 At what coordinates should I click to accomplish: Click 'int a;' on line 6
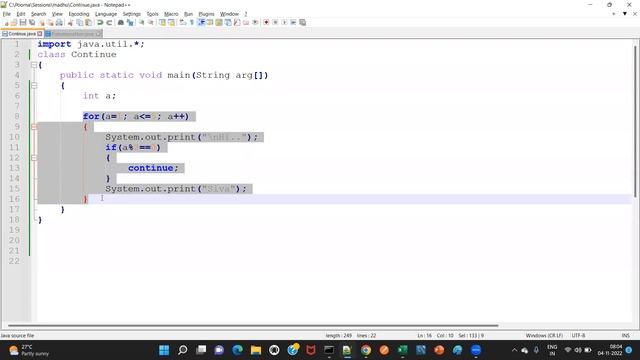tap(99, 96)
